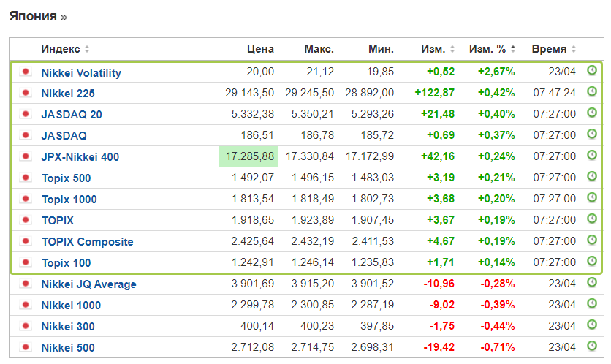The image size is (611, 364).
Task: Click Nikkei 500 change -0,71%
Action: click(497, 347)
